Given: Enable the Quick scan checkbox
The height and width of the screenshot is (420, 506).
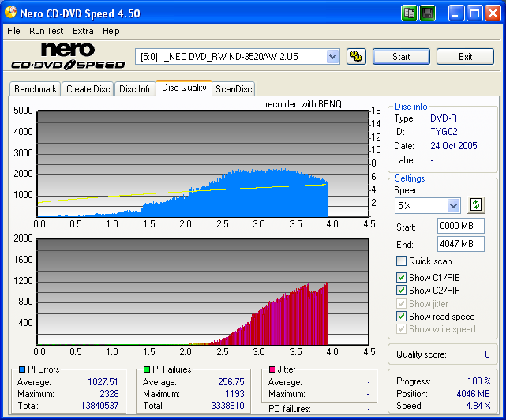Looking at the screenshot, I should 401,261.
